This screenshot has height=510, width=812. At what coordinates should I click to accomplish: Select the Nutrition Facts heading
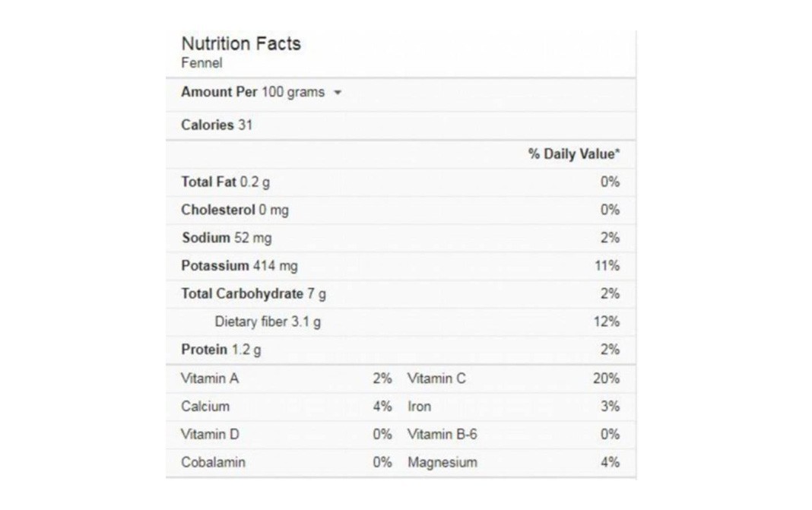tap(241, 43)
